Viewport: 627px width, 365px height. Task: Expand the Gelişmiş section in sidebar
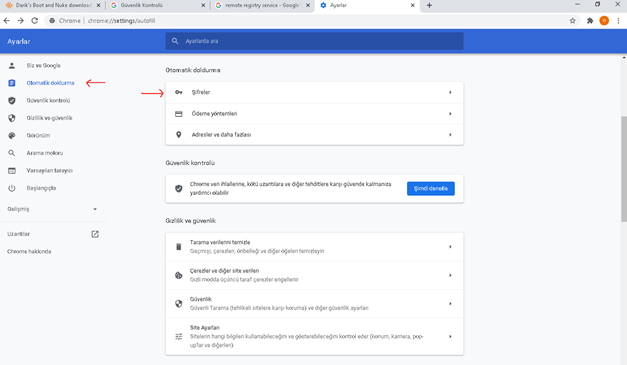click(x=52, y=209)
